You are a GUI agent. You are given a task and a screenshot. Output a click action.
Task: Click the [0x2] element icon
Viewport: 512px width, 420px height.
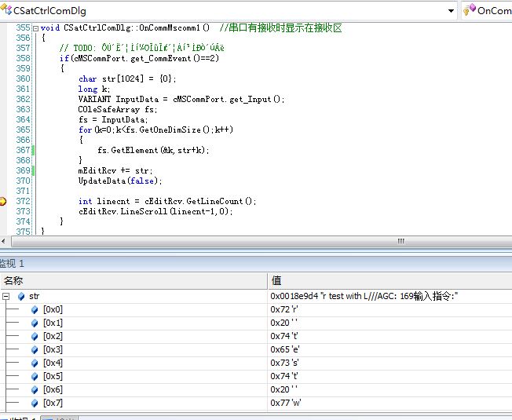click(x=35, y=337)
